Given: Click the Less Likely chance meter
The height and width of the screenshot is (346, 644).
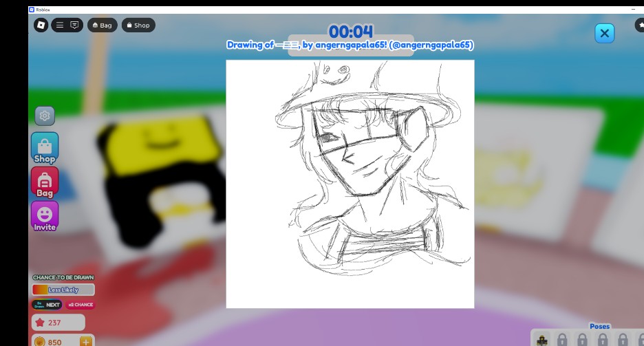Looking at the screenshot, I should pos(63,290).
